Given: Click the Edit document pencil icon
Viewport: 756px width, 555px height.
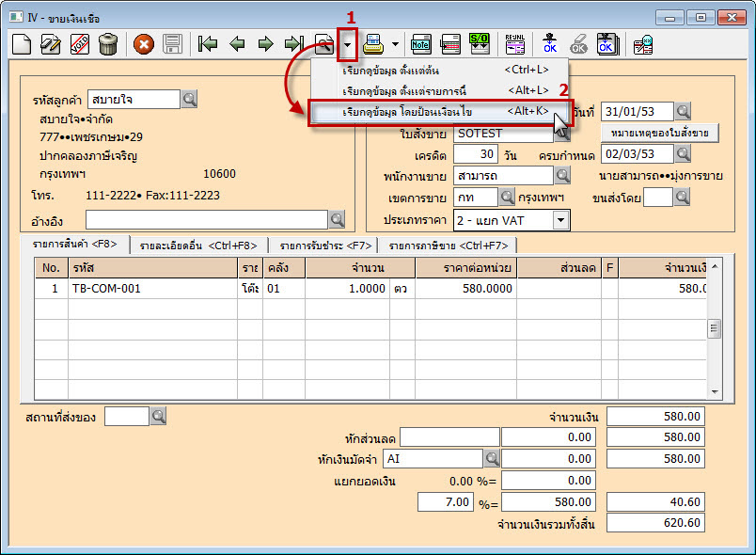Looking at the screenshot, I should (x=51, y=43).
